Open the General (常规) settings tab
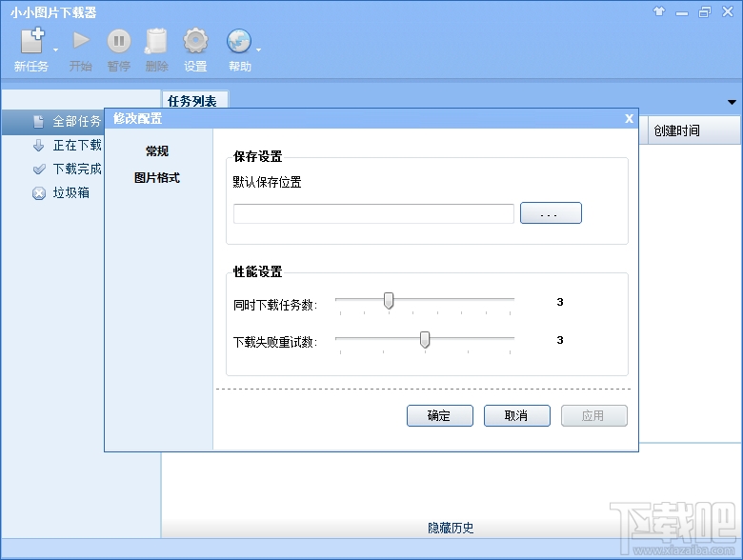This screenshot has width=743, height=560. click(157, 151)
